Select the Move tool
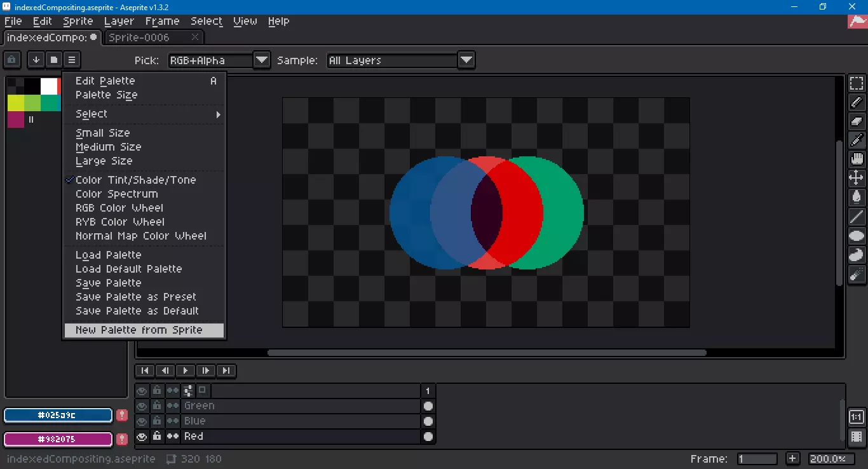Viewport: 868px width, 469px height. coord(857,179)
